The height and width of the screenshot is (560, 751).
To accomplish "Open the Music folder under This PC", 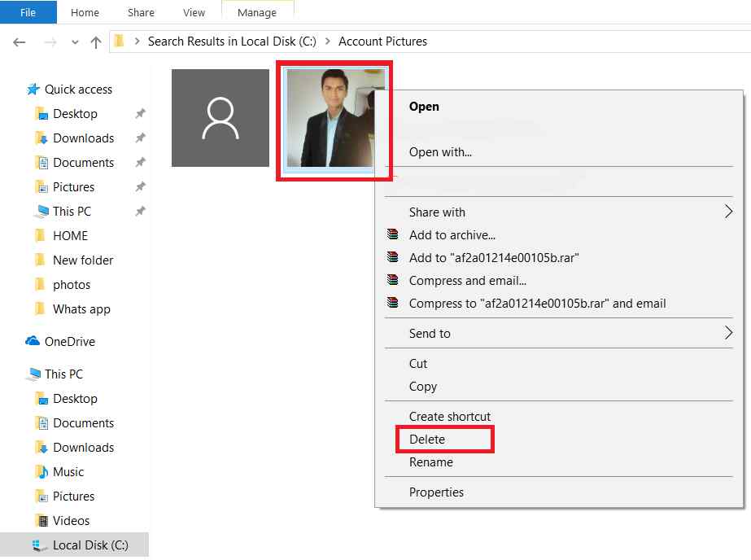I will tap(68, 471).
